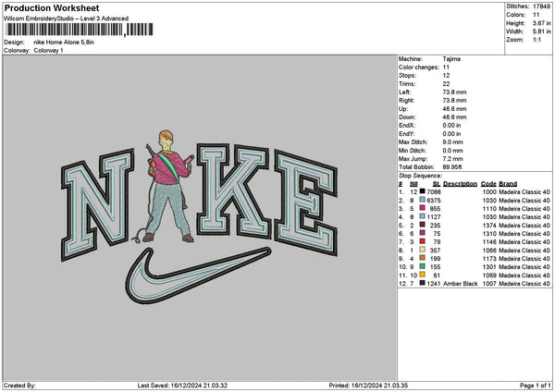Select the cream swatch beside 357
The width and height of the screenshot is (555, 392).
click(423, 250)
